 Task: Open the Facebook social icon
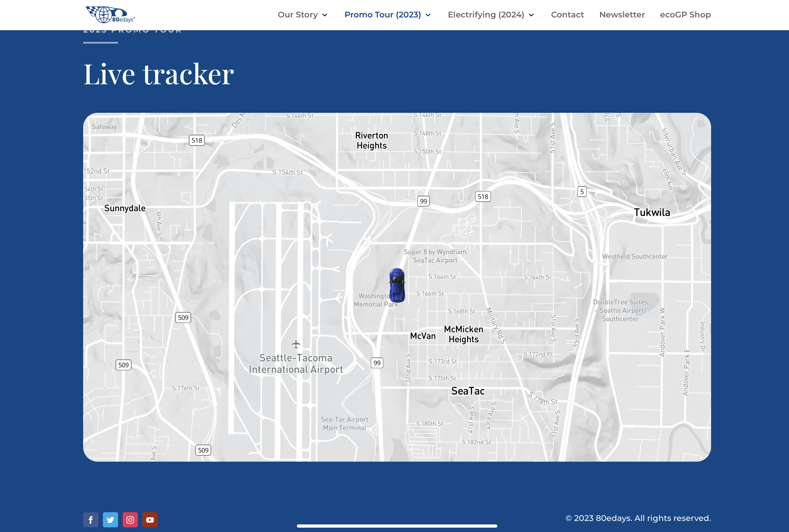(91, 519)
